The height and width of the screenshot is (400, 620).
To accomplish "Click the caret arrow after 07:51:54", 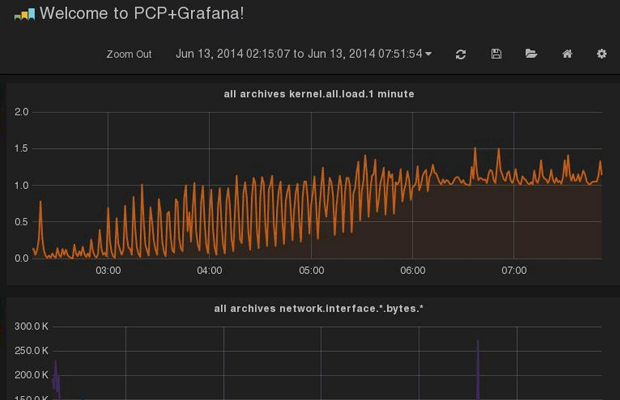I will tap(429, 54).
